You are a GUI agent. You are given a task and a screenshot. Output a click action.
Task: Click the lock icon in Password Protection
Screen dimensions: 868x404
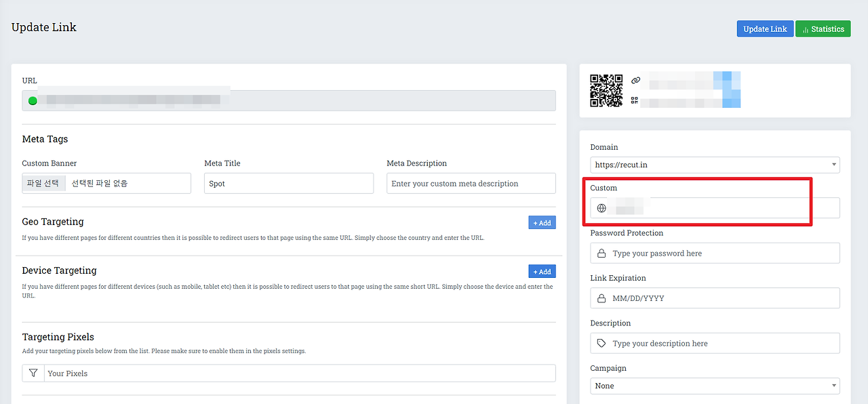(601, 253)
